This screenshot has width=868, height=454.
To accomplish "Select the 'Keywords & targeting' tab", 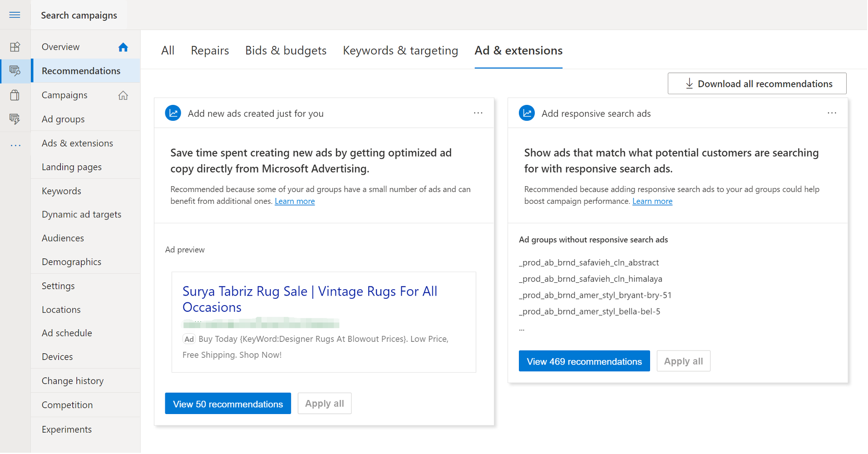I will 400,50.
